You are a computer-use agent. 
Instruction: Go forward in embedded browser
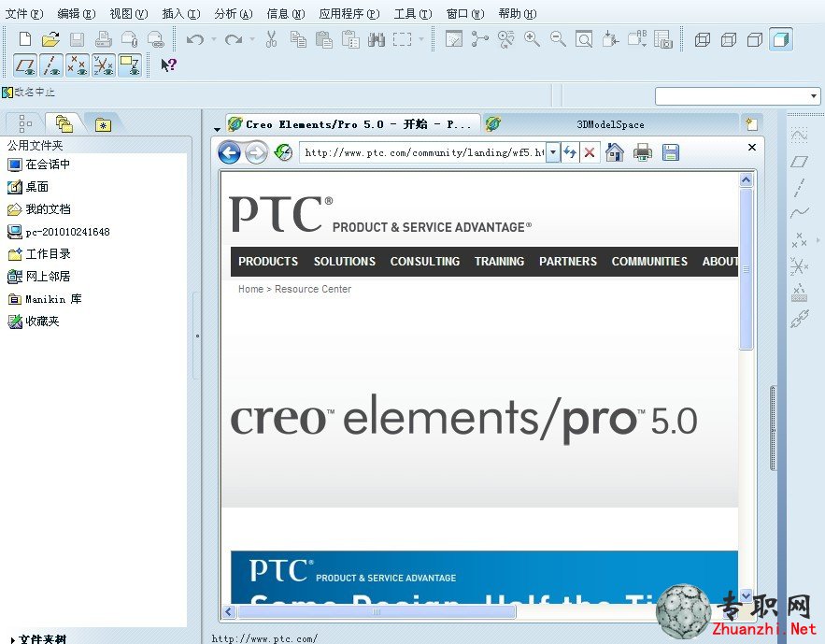[256, 153]
